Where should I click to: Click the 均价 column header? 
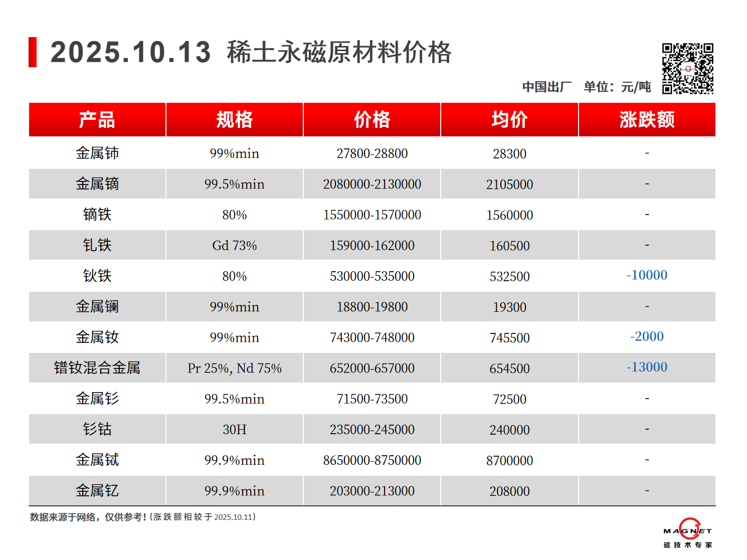tap(509, 120)
